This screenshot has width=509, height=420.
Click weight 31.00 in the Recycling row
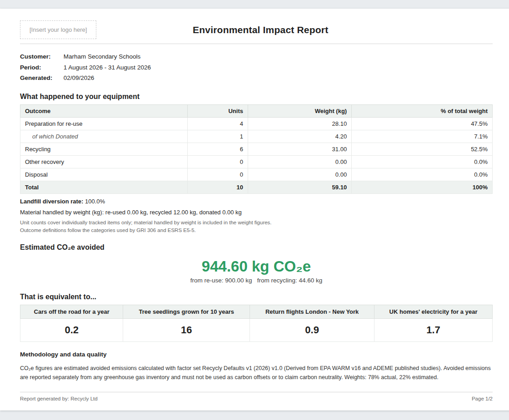click(x=339, y=149)
